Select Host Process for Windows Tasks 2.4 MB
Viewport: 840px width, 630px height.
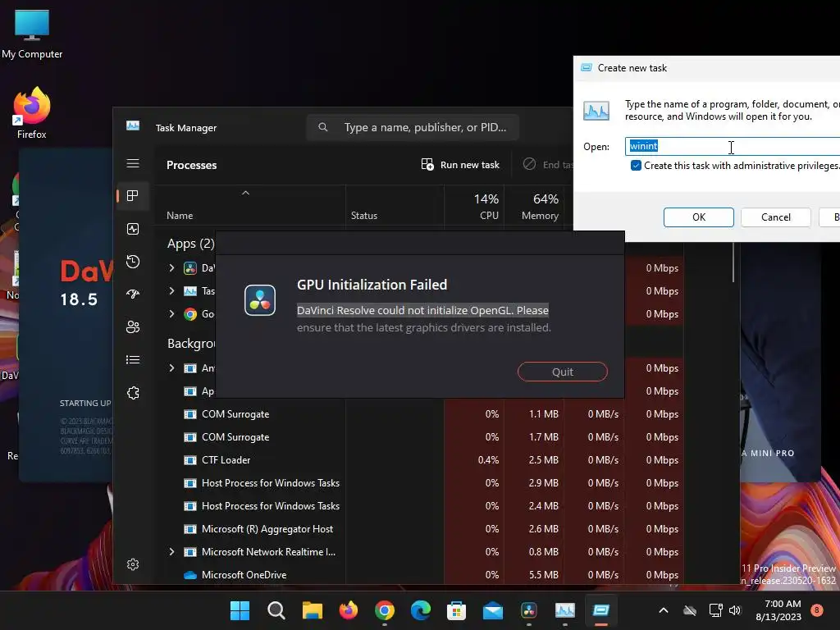click(x=419, y=506)
